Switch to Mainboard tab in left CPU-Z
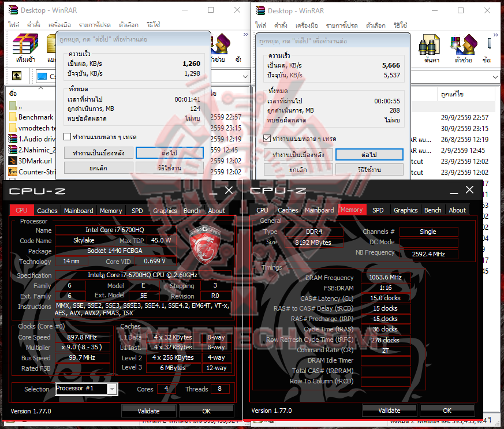 coord(79,211)
